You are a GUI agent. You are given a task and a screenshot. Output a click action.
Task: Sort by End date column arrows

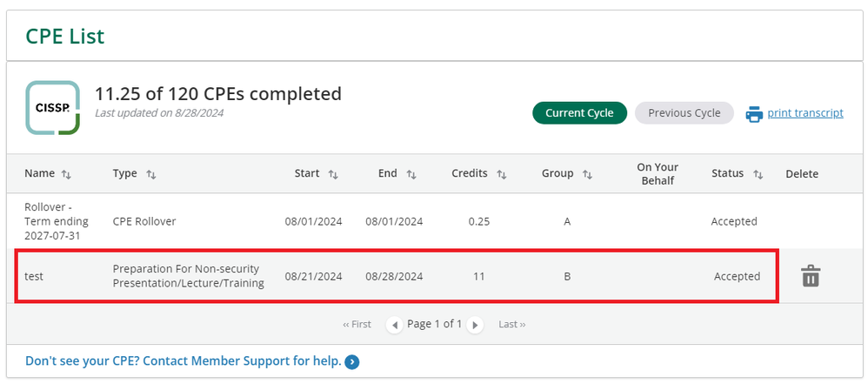[411, 174]
